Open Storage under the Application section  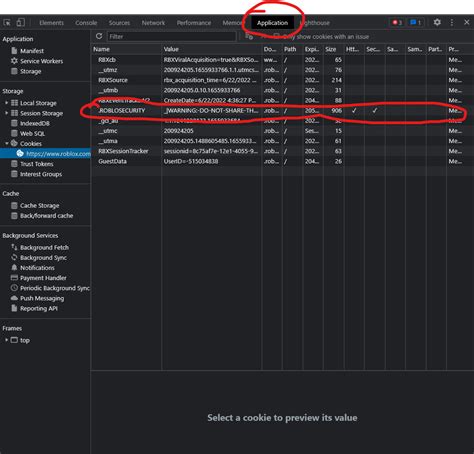26,71
